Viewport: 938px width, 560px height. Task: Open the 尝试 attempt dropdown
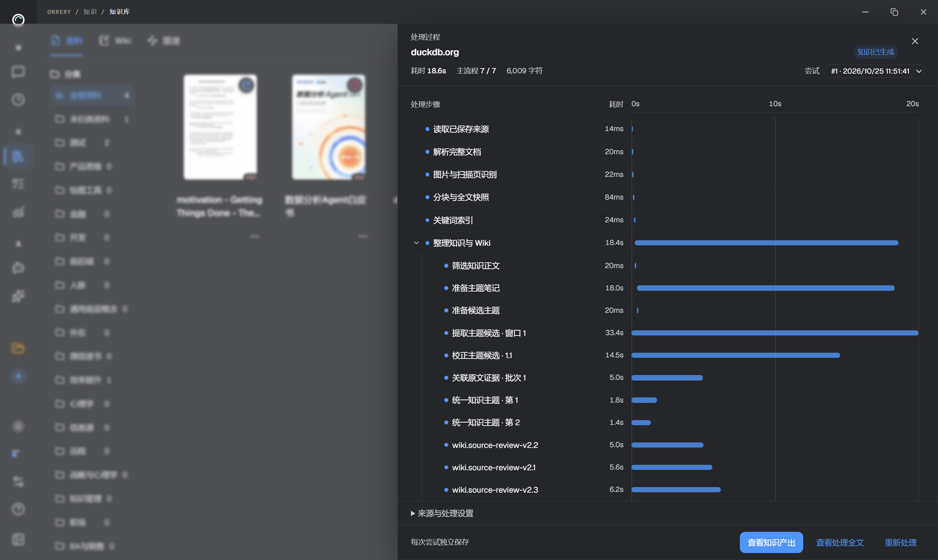coord(874,71)
